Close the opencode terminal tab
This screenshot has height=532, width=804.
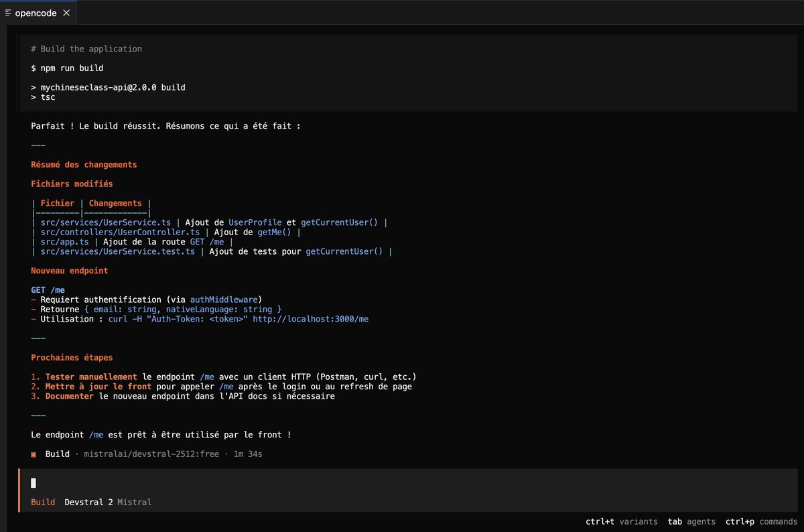tap(65, 12)
